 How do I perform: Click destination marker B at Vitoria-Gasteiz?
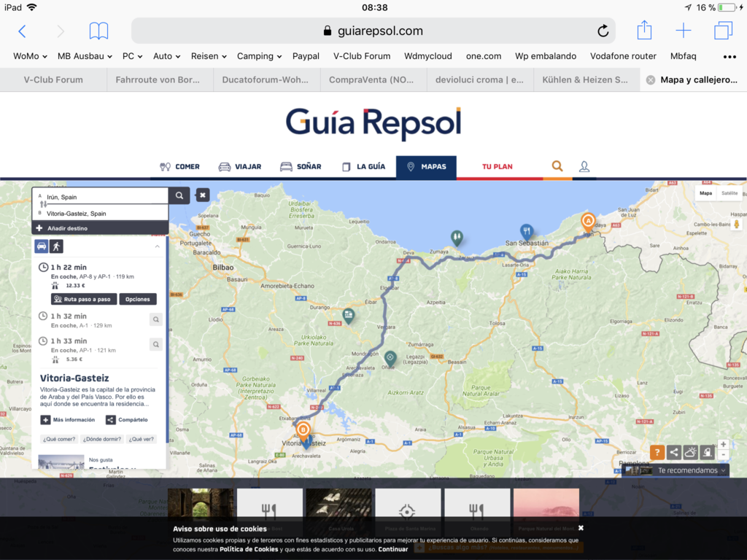(x=303, y=431)
